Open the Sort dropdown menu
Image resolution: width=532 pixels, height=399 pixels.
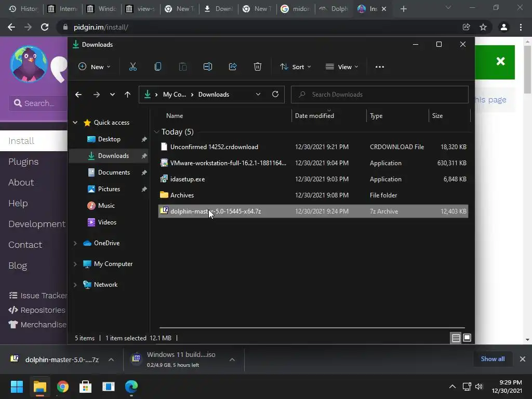(295, 67)
